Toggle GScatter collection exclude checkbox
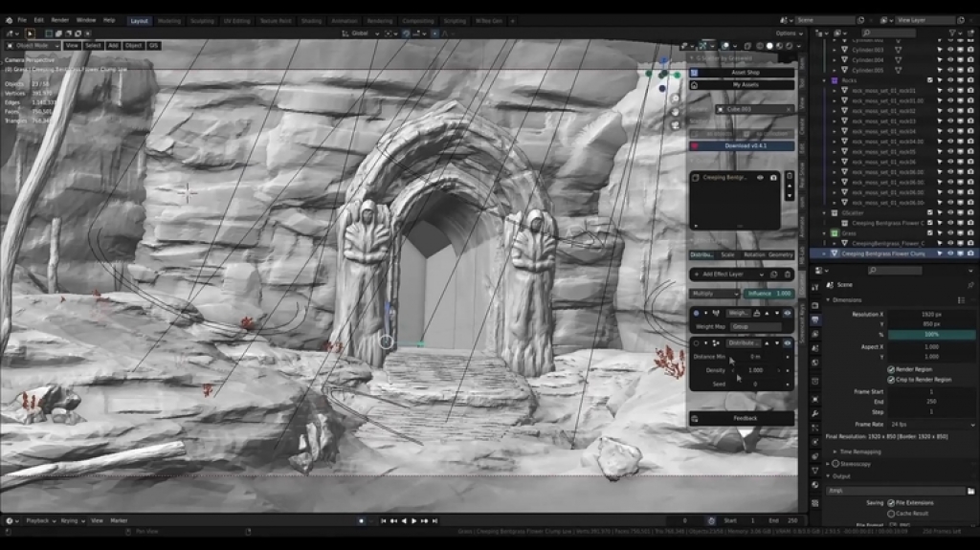The height and width of the screenshot is (550, 980). coord(930,213)
